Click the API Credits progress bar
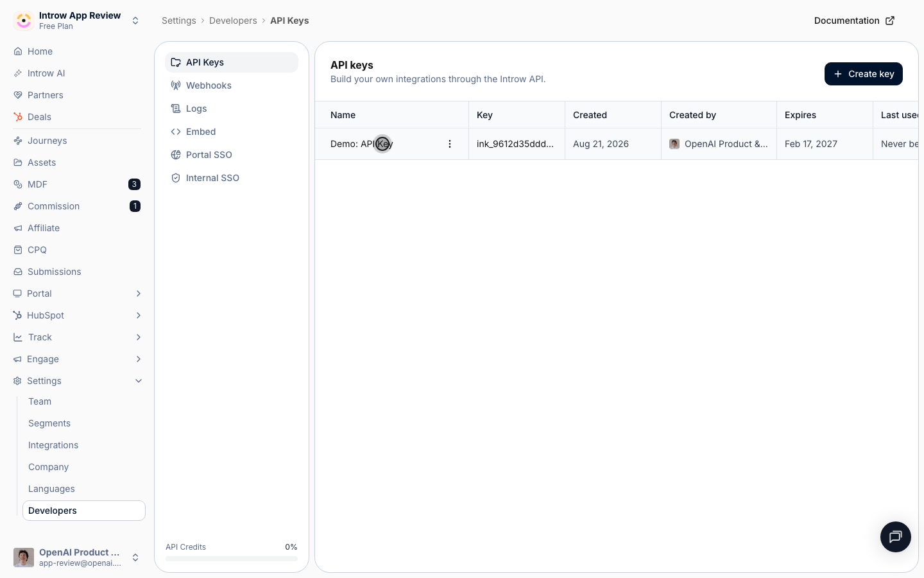Viewport: 924px width, 578px height. [x=232, y=559]
